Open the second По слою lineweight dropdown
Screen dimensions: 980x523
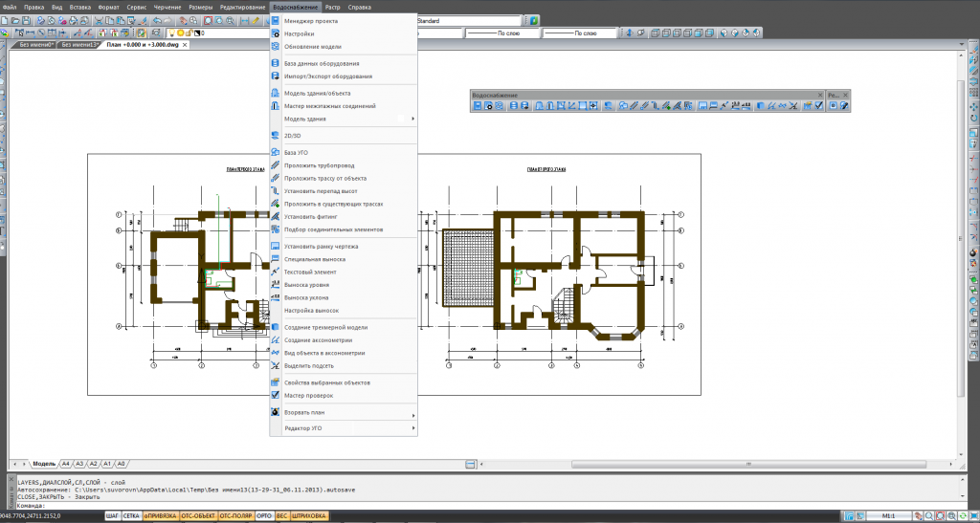tap(579, 33)
